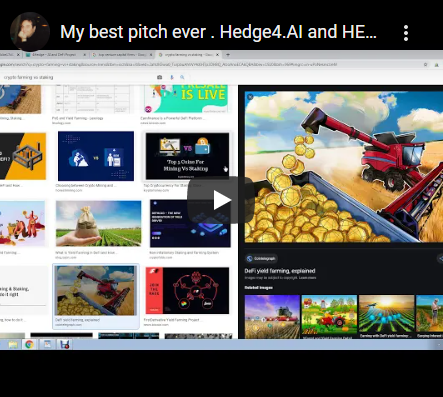Open Chrome from the Windows taskbar
The width and height of the screenshot is (443, 397).
click(29, 344)
